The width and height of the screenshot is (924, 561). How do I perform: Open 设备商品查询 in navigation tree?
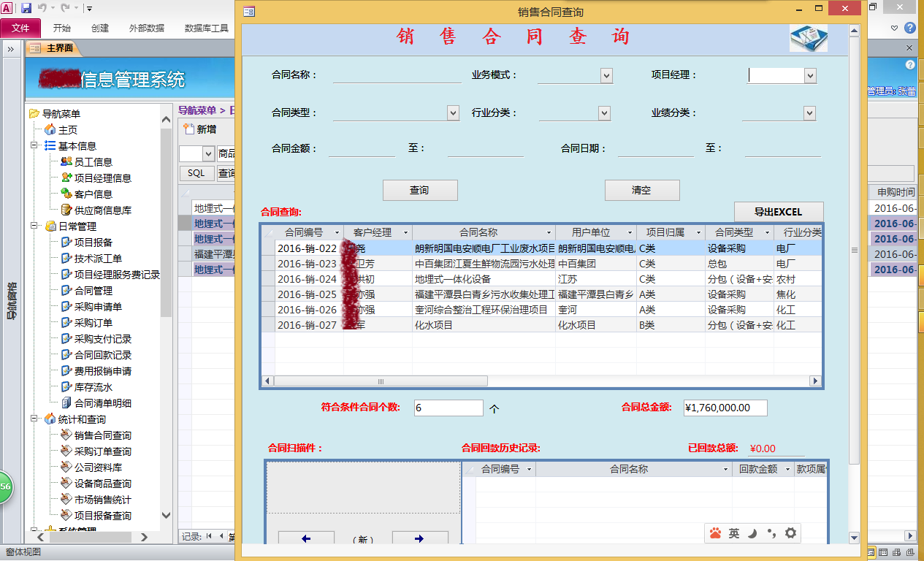tap(102, 483)
